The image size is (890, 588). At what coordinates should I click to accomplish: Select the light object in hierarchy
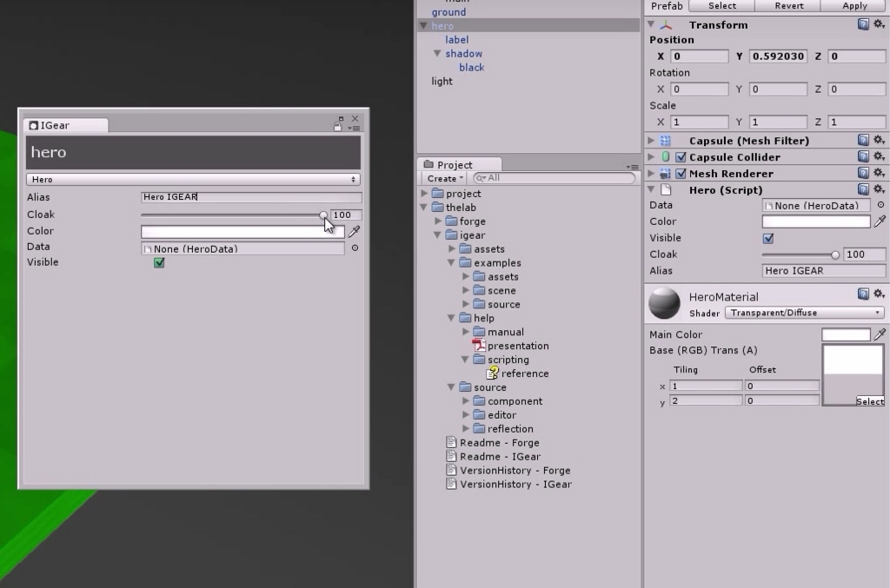tap(442, 81)
